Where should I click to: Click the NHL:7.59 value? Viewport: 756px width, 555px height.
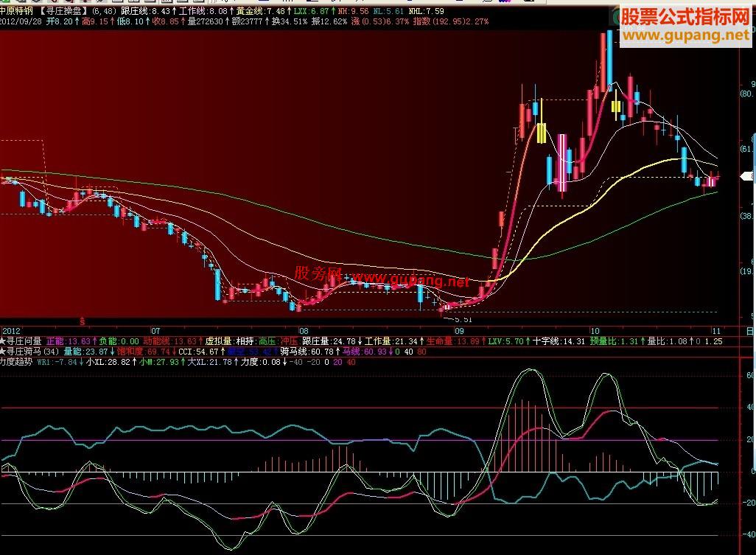click(426, 10)
